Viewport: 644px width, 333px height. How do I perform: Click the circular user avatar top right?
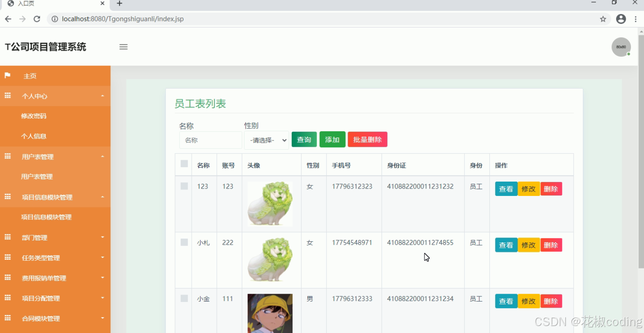pyautogui.click(x=621, y=47)
